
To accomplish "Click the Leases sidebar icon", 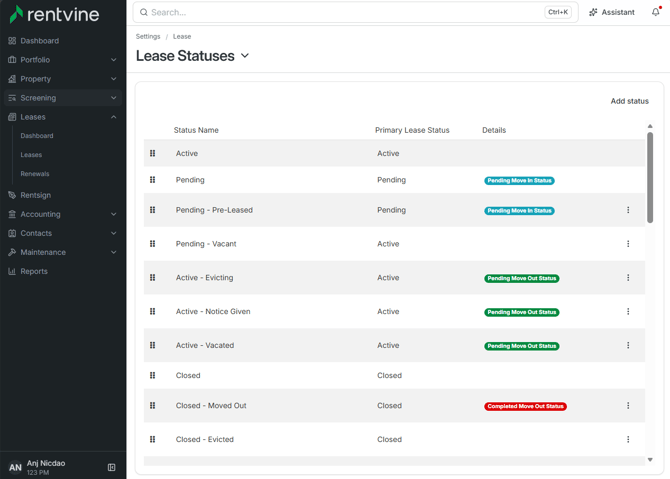I will tap(12, 117).
